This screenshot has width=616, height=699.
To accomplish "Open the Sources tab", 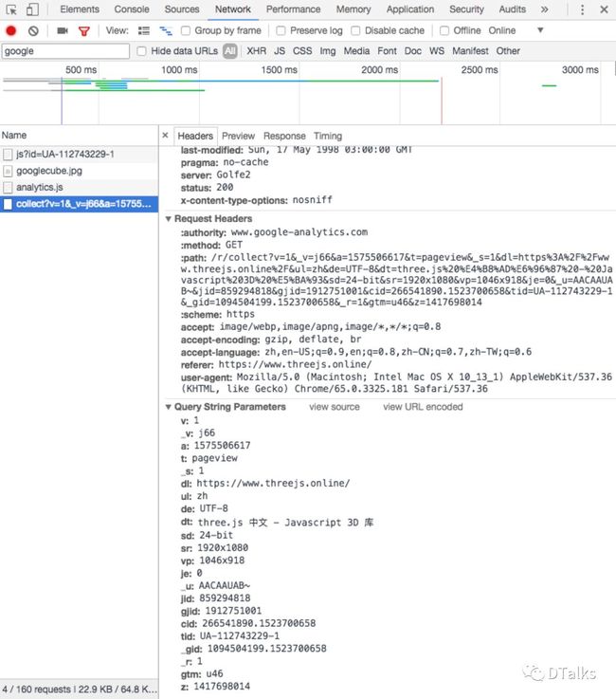I will click(182, 9).
